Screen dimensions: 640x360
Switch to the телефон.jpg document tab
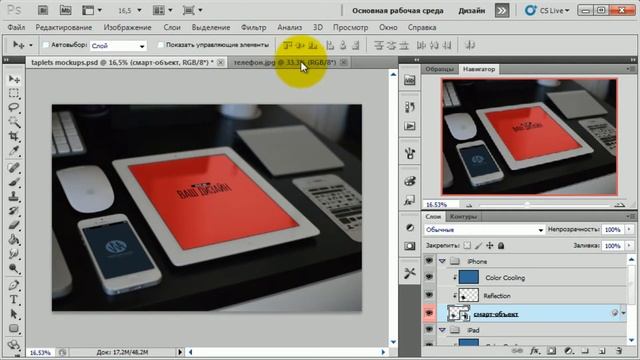pyautogui.click(x=285, y=62)
